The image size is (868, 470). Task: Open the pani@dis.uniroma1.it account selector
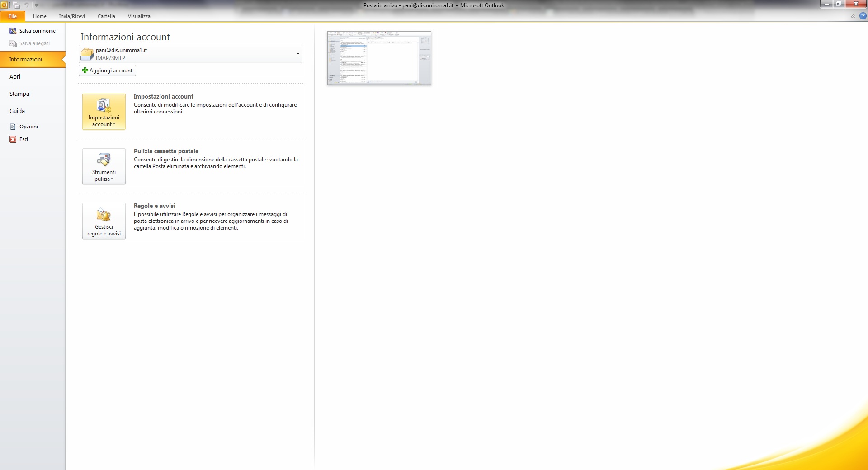click(x=190, y=54)
